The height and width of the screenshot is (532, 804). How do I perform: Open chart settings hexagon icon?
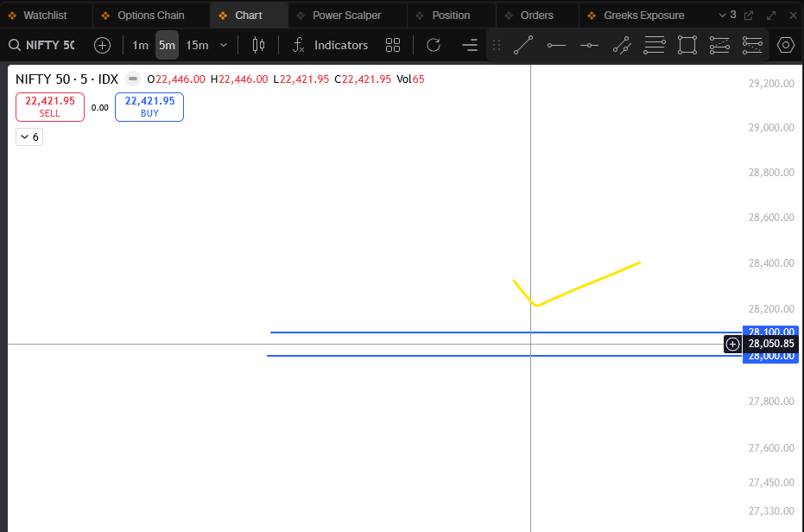(x=786, y=45)
